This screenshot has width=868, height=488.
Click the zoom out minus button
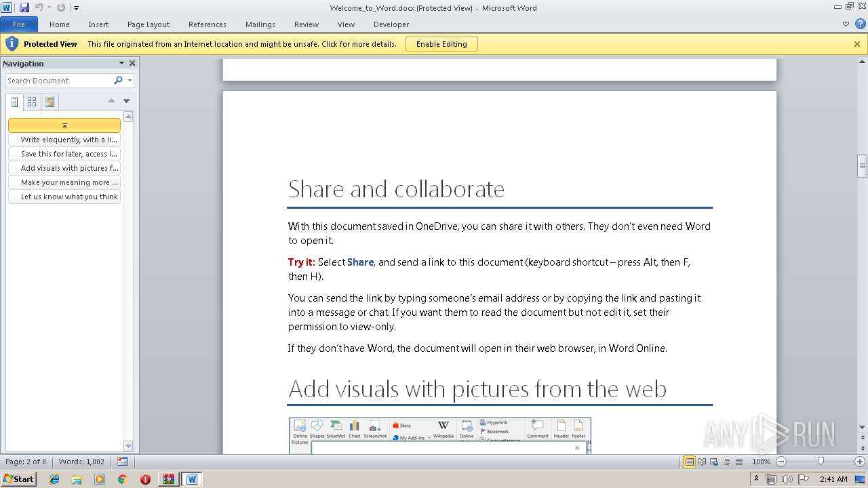coord(781,462)
